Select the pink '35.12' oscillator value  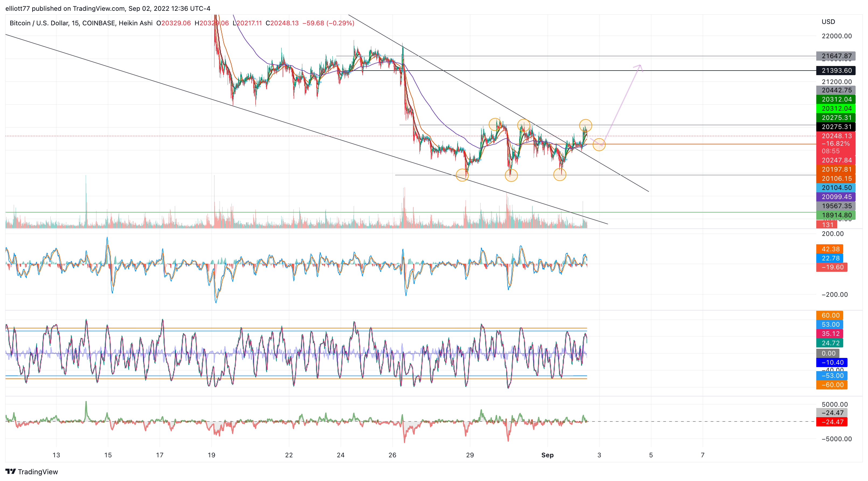click(829, 333)
